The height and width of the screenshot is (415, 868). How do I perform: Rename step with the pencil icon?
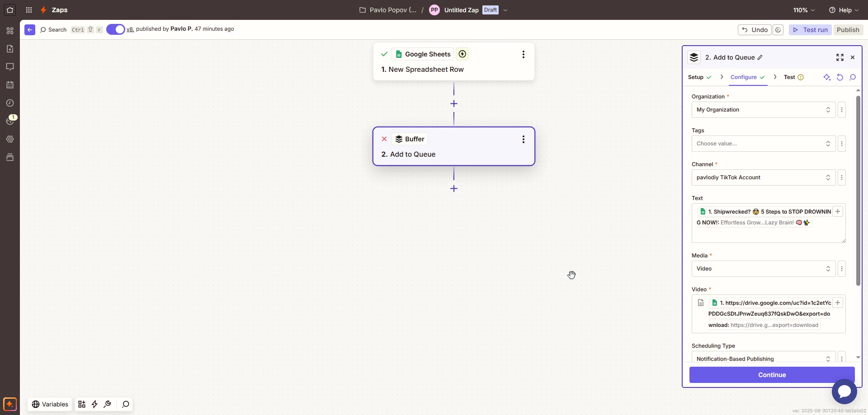pos(760,57)
